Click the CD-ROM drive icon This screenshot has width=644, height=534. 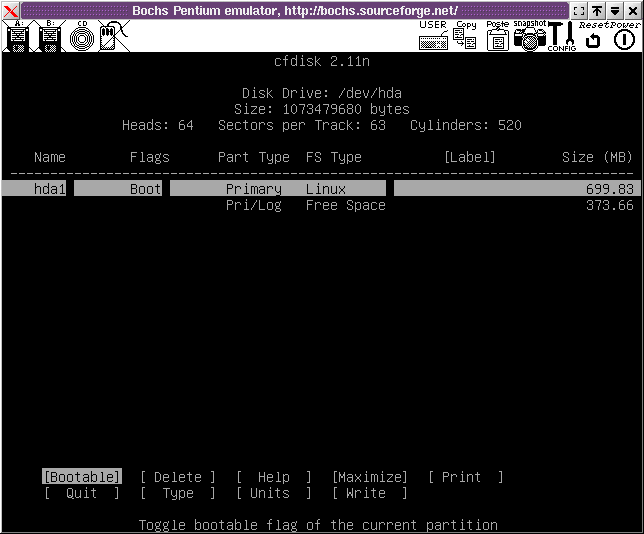[x=81, y=37]
